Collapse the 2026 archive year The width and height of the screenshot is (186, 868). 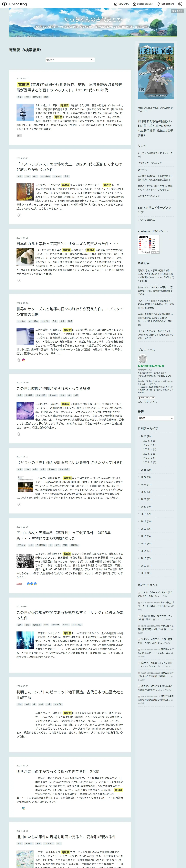tap(139, 436)
